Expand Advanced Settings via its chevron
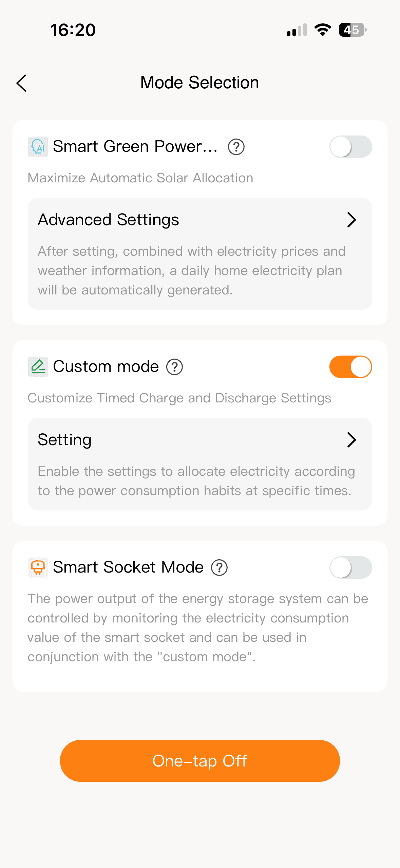 [351, 220]
